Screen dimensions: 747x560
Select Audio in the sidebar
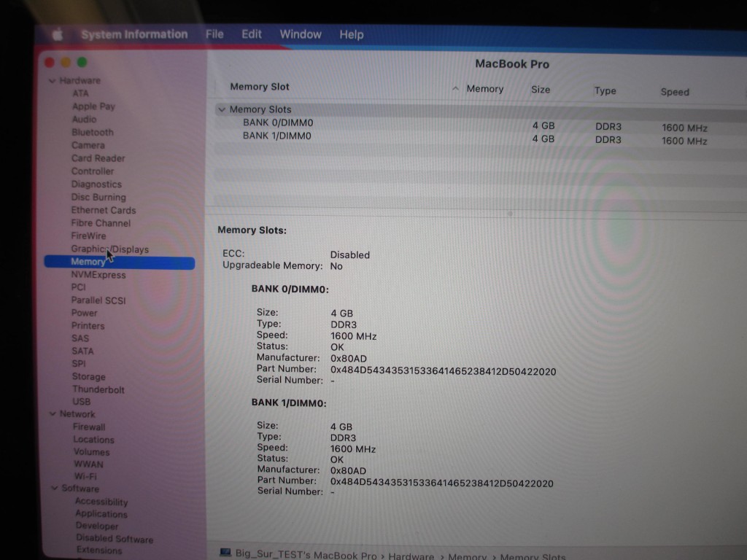(x=84, y=119)
